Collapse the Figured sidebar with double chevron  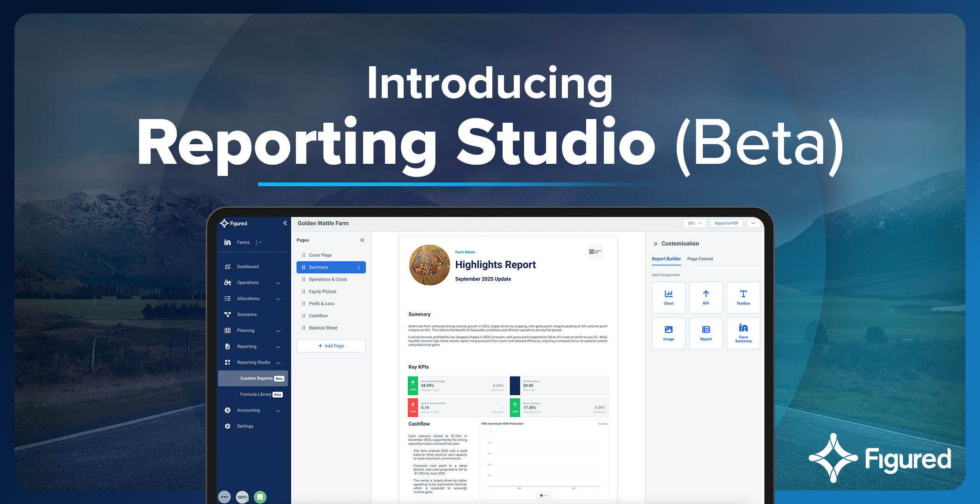(285, 223)
